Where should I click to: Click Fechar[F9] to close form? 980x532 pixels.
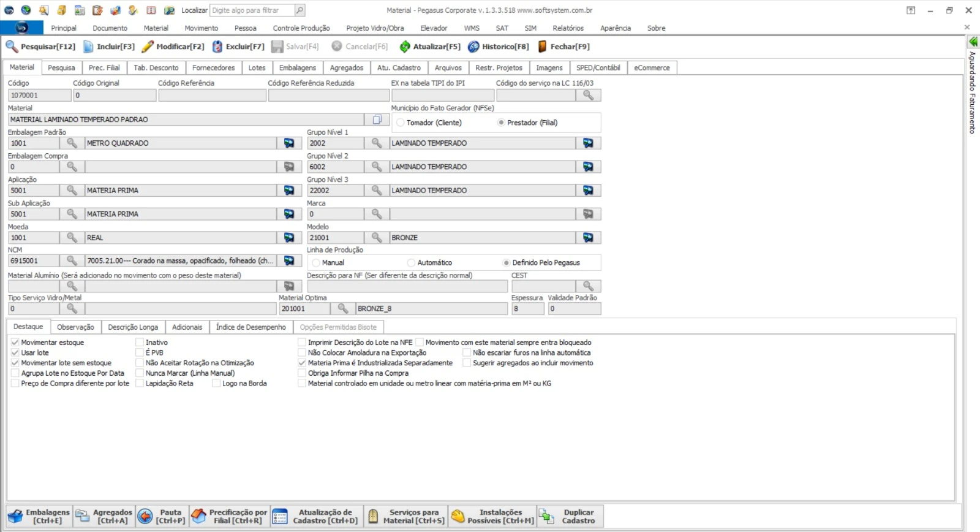563,47
